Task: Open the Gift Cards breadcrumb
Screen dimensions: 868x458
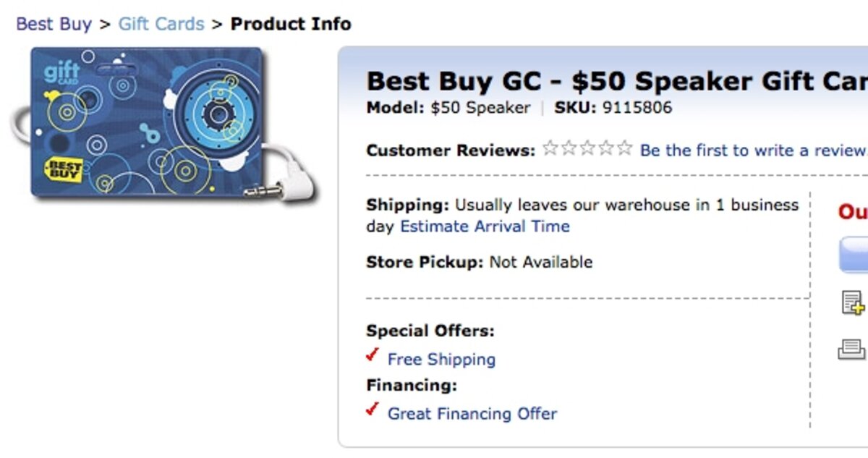Action: tap(161, 24)
